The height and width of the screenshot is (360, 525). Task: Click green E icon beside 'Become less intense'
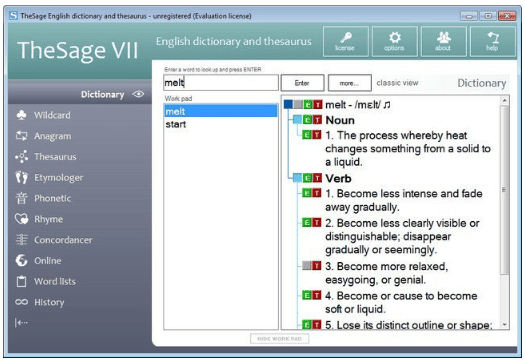pyautogui.click(x=307, y=193)
